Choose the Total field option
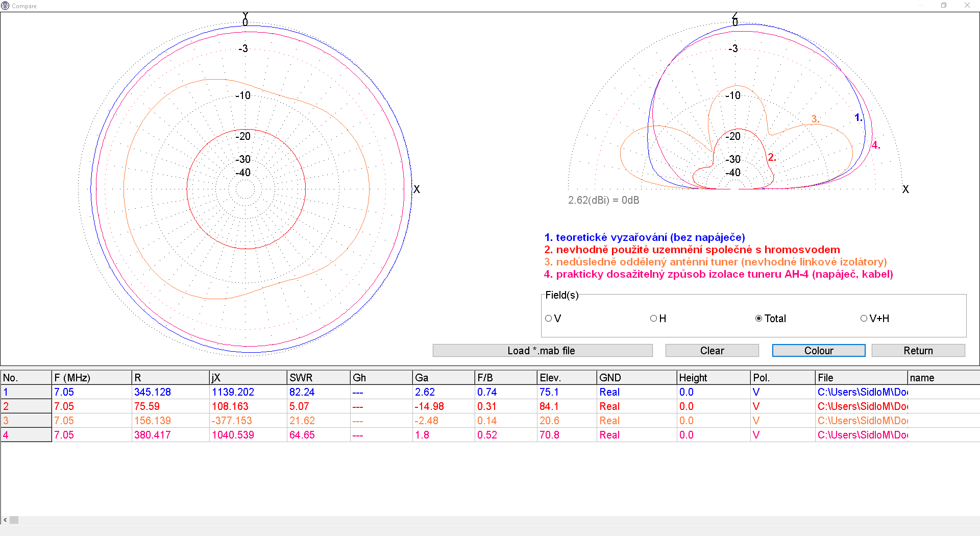This screenshot has width=980, height=536. click(759, 319)
